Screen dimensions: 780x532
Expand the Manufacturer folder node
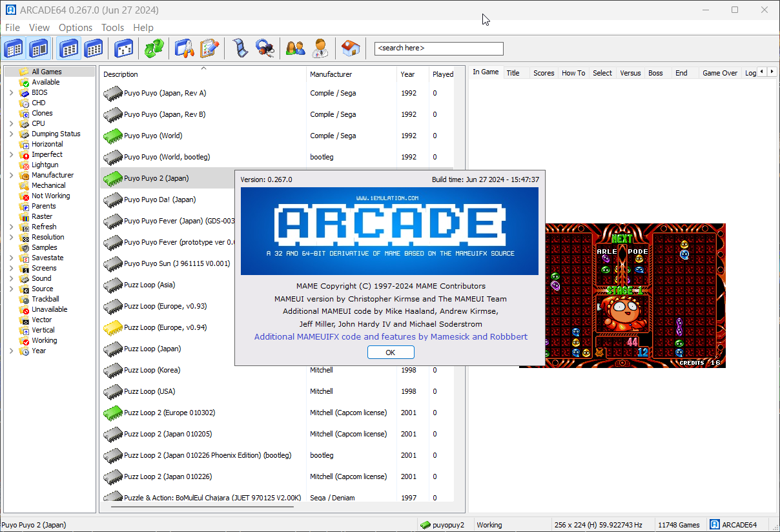pyautogui.click(x=11, y=175)
